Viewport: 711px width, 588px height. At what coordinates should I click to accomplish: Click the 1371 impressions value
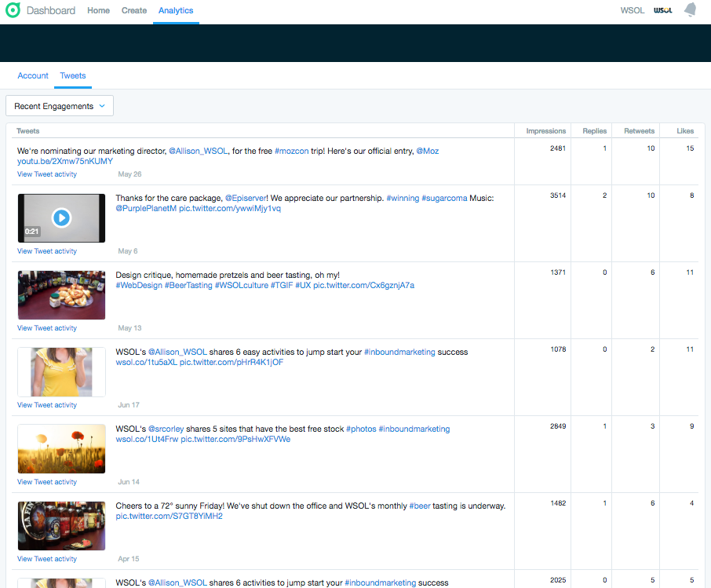coord(558,272)
